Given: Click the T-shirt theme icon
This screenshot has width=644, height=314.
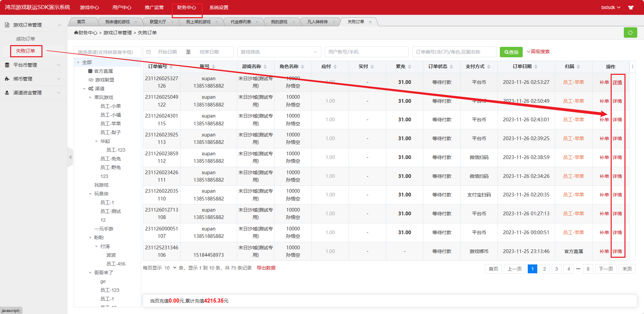Looking at the screenshot, I should pyautogui.click(x=631, y=7).
